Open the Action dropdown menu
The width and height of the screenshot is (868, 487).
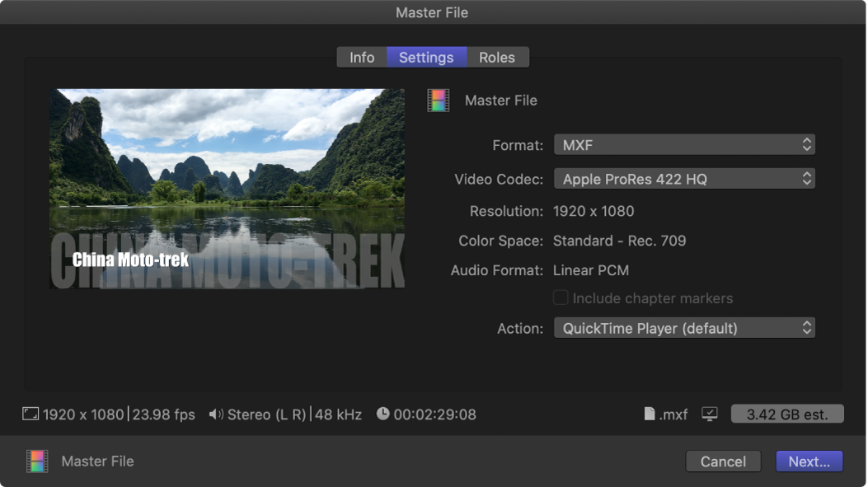pos(684,328)
